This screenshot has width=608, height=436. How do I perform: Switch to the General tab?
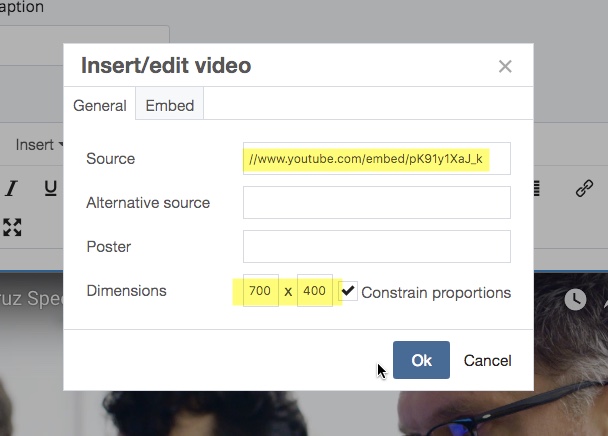click(100, 106)
